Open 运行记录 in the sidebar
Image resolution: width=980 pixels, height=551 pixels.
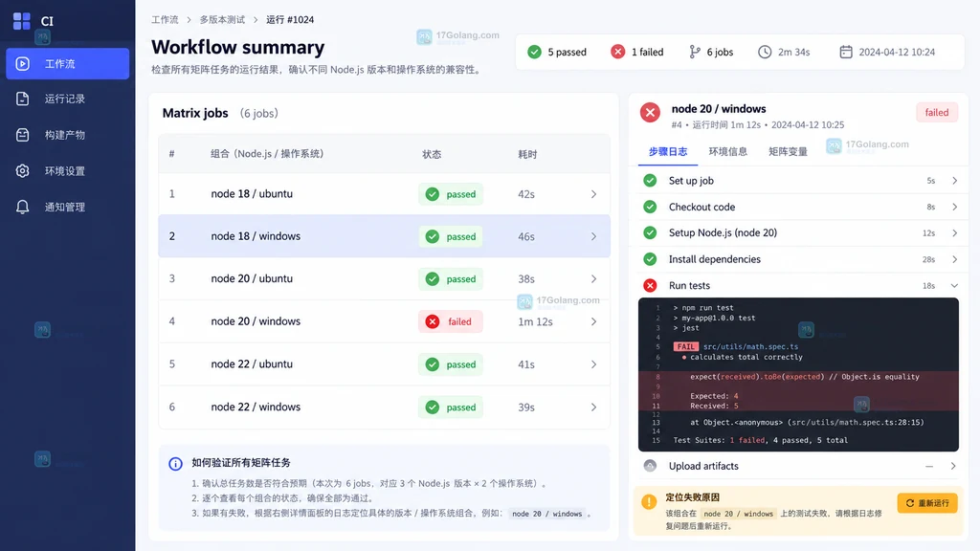tap(68, 99)
